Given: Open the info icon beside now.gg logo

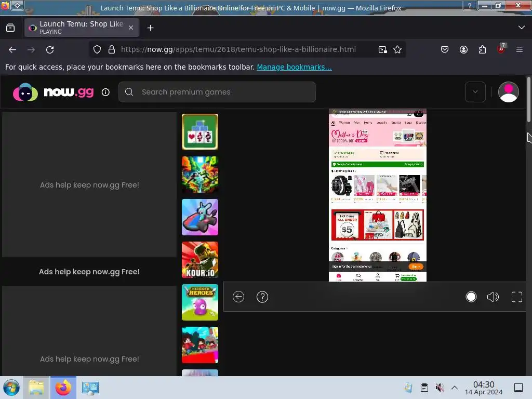Looking at the screenshot, I should click(105, 92).
